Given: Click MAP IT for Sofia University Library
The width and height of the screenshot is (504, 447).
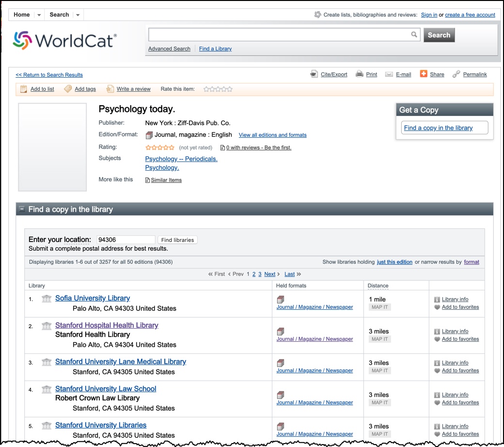Looking at the screenshot, I should pos(379,307).
